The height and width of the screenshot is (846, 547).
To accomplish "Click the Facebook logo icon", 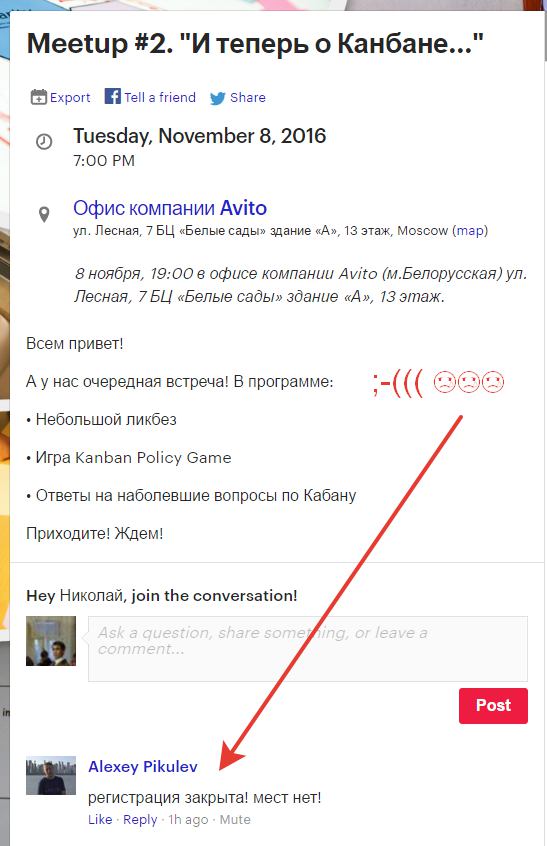I will 112,96.
